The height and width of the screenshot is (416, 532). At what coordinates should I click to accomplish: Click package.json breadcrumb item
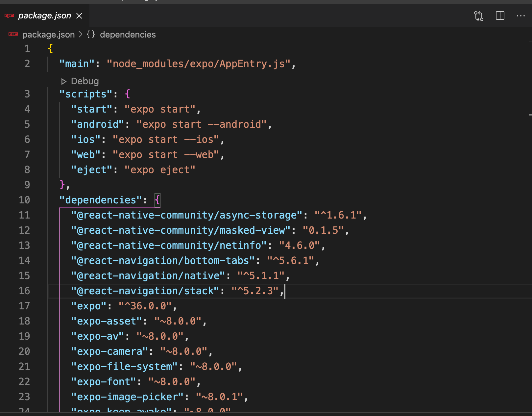pos(49,35)
